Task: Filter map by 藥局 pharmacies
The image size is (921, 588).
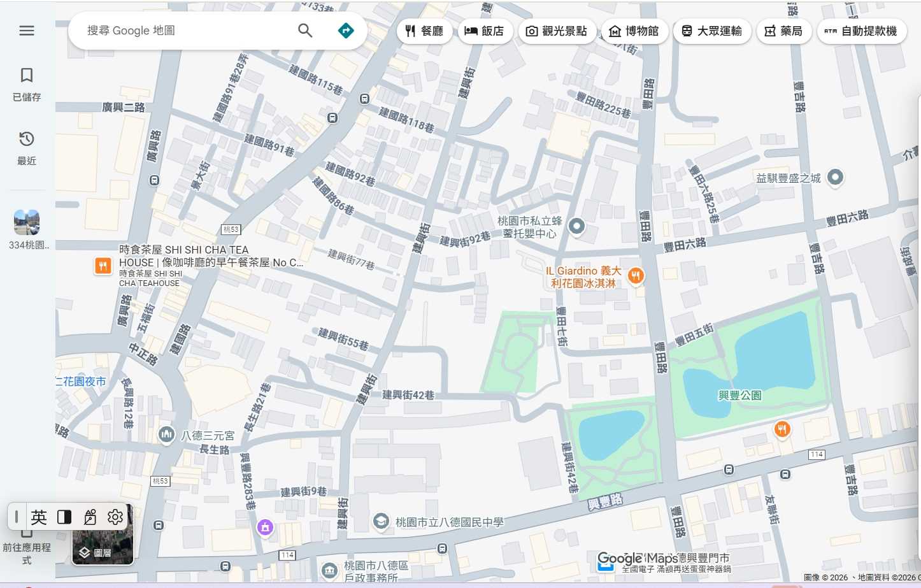Action: [783, 31]
